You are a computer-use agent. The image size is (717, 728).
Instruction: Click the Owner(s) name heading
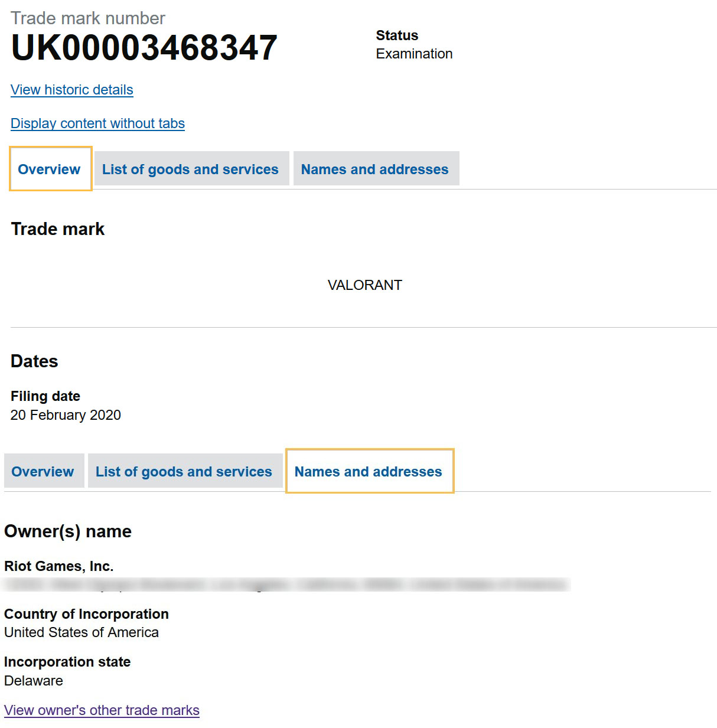[68, 531]
